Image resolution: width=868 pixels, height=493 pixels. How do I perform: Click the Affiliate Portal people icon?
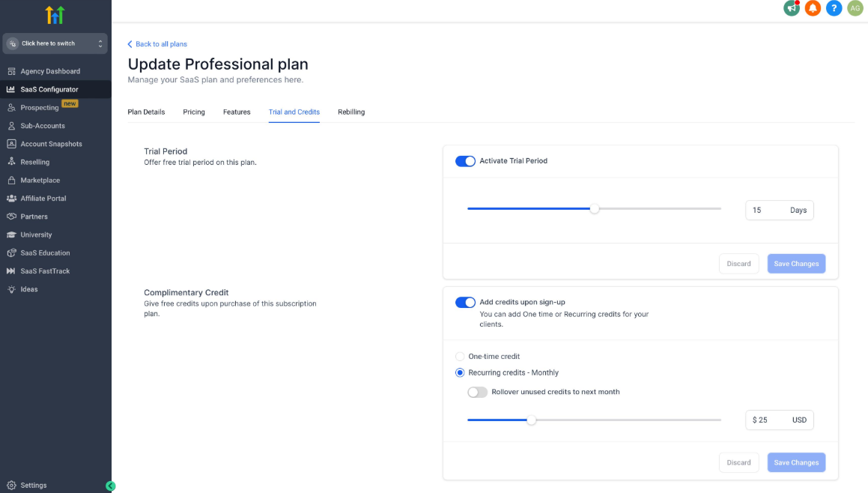[11, 199]
